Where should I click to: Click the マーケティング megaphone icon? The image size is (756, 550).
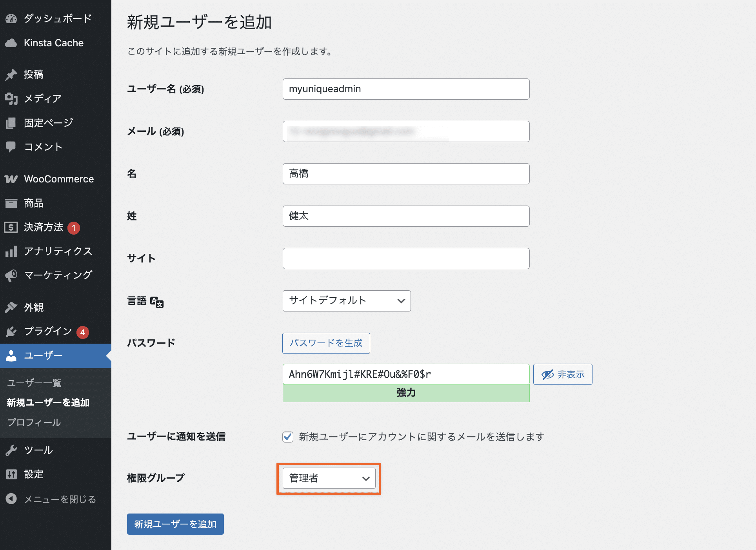[11, 275]
